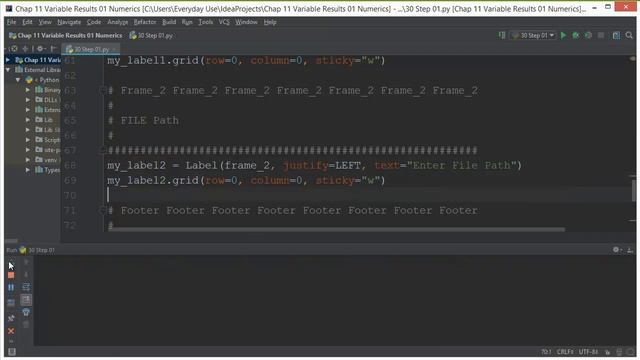Click the editor vertical scrollbar thumb
Image resolution: width=640 pixels, height=360 pixels.
634,191
